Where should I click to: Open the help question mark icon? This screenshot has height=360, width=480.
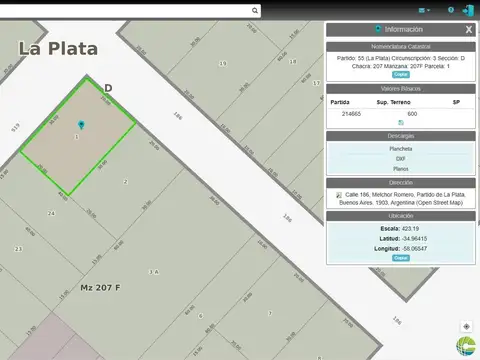(451, 10)
